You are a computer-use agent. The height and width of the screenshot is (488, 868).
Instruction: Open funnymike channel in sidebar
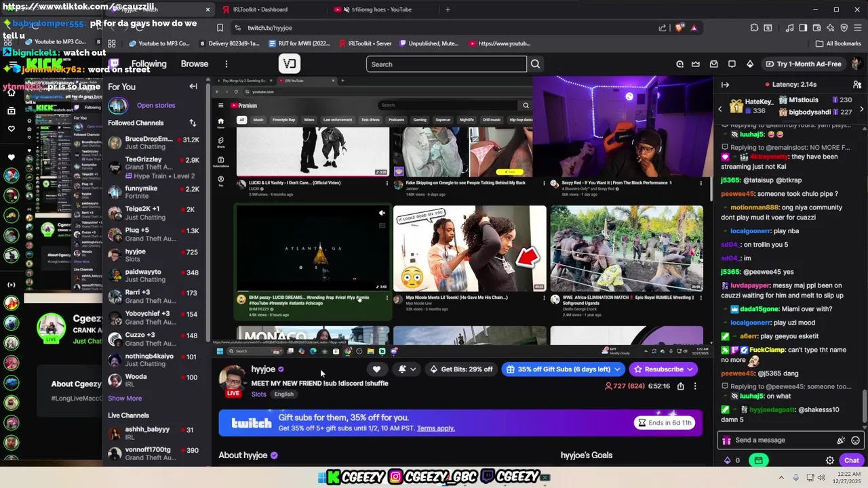point(153,192)
